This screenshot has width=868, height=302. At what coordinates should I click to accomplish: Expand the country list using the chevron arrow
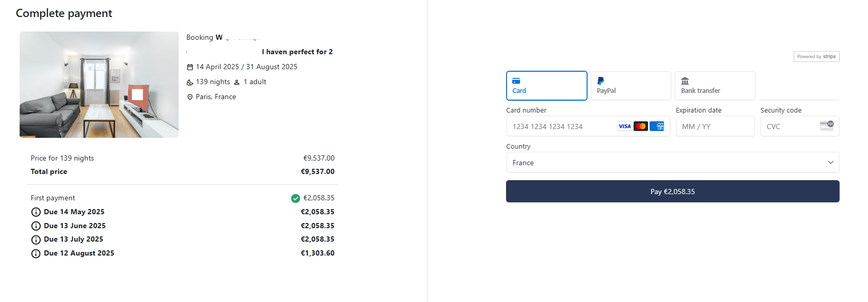830,162
